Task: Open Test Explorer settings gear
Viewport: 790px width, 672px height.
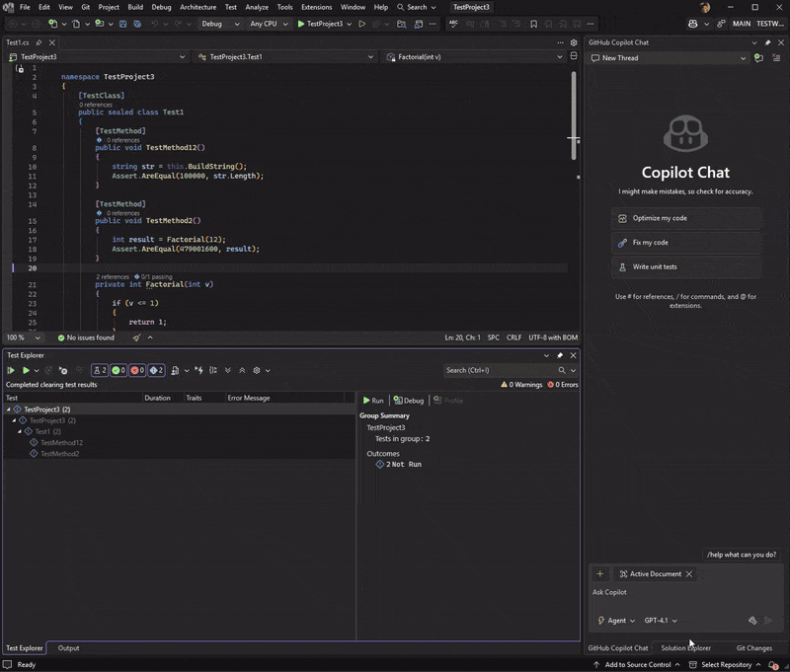Action: click(x=257, y=370)
